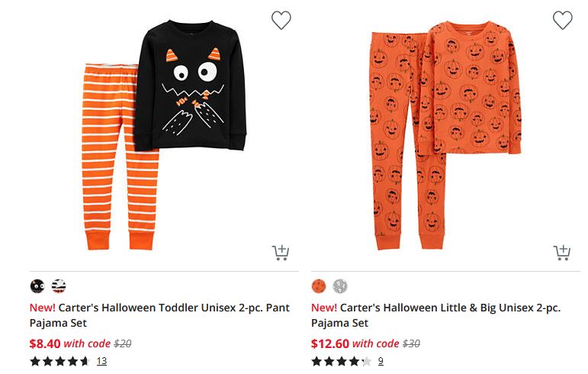Image resolution: width=588 pixels, height=374 pixels.
Task: View the 13 reviews for toddler set
Action: click(x=101, y=361)
